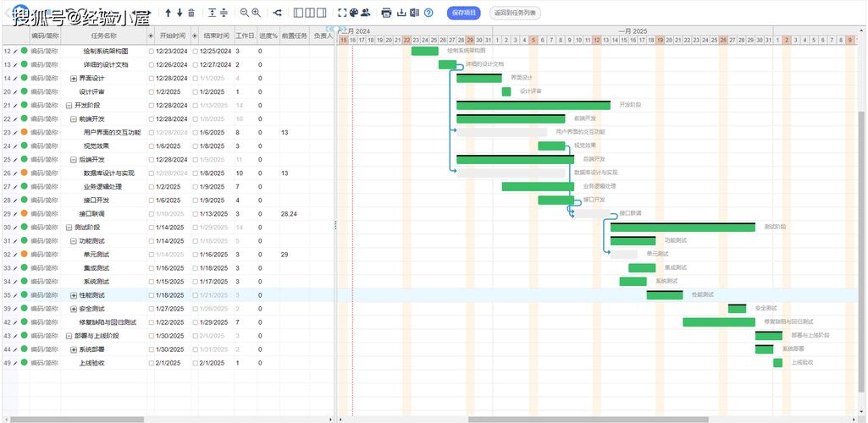This screenshot has width=868, height=423.
Task: Check the end-date milestone box for 系统测试
Action: pos(195,282)
